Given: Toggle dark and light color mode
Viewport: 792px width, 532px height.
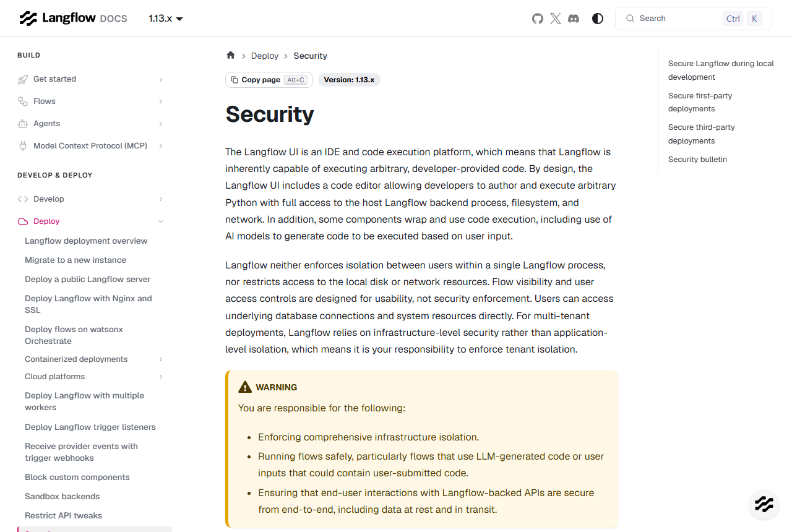Looking at the screenshot, I should (598, 19).
